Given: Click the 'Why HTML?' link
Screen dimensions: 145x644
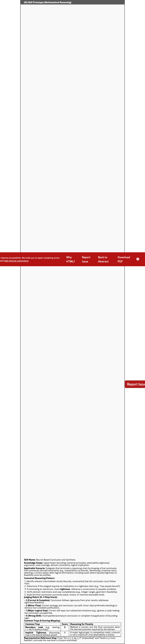Looking at the screenshot, I should click(x=70, y=259).
